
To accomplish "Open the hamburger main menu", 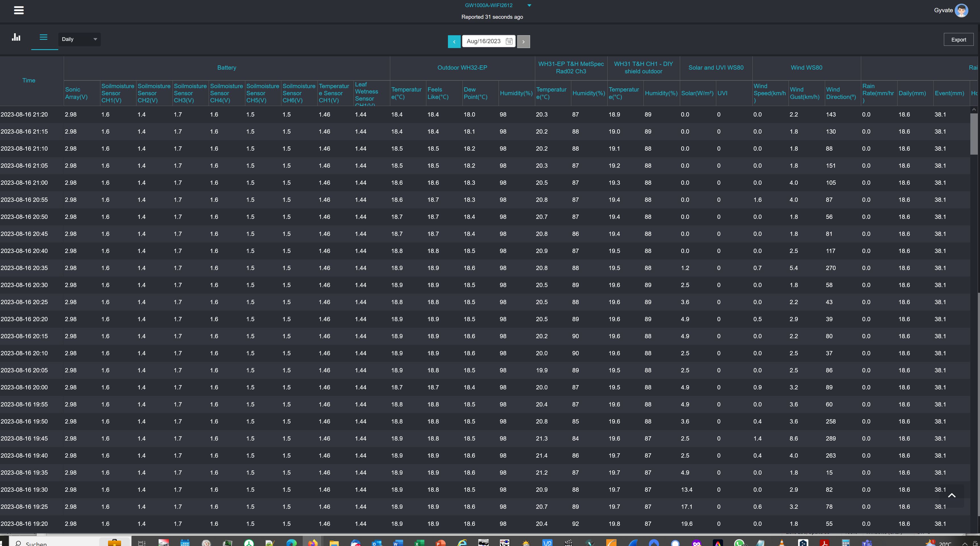I will [19, 10].
